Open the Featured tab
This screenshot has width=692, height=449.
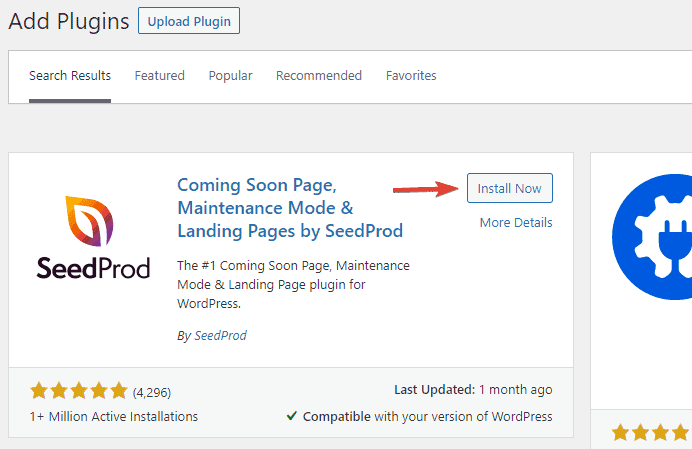pos(160,76)
